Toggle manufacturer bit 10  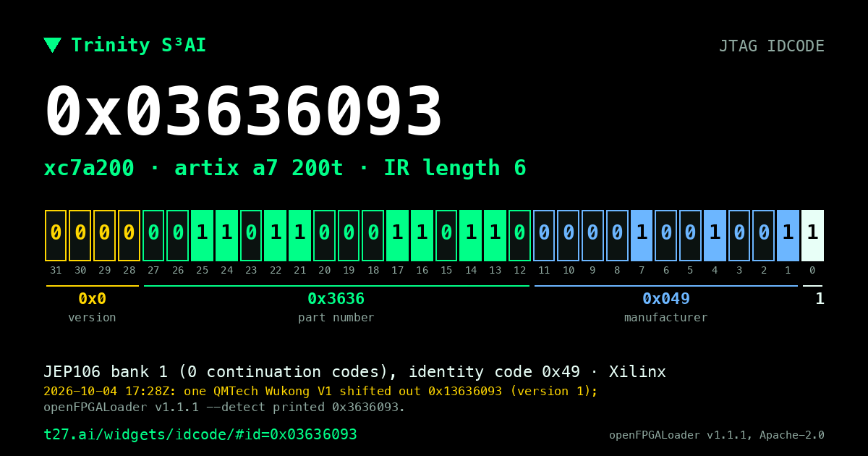[x=569, y=235]
